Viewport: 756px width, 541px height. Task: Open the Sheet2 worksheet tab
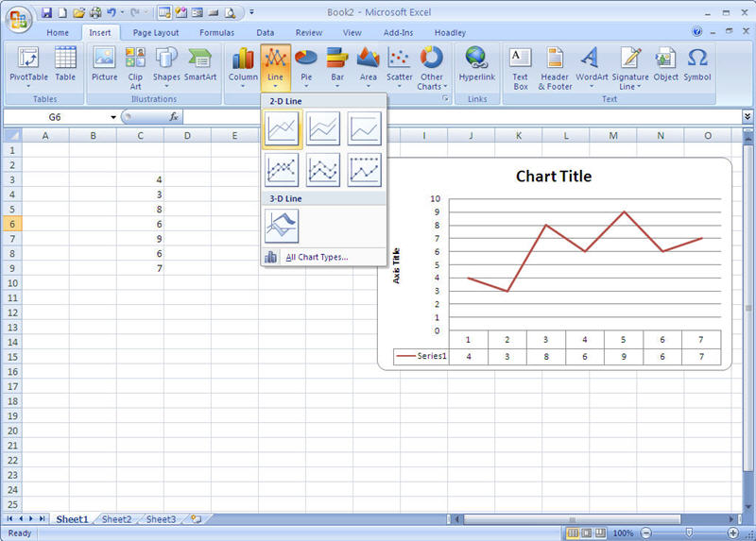click(116, 519)
